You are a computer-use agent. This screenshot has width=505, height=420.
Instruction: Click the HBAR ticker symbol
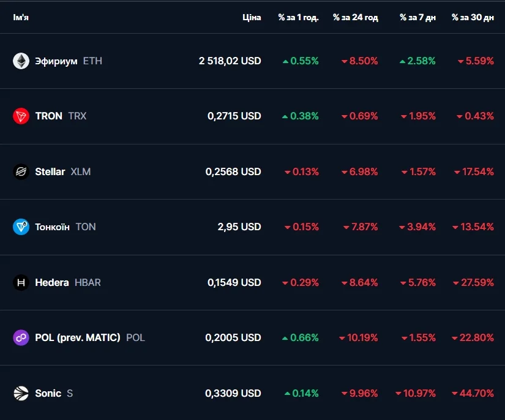(x=88, y=282)
